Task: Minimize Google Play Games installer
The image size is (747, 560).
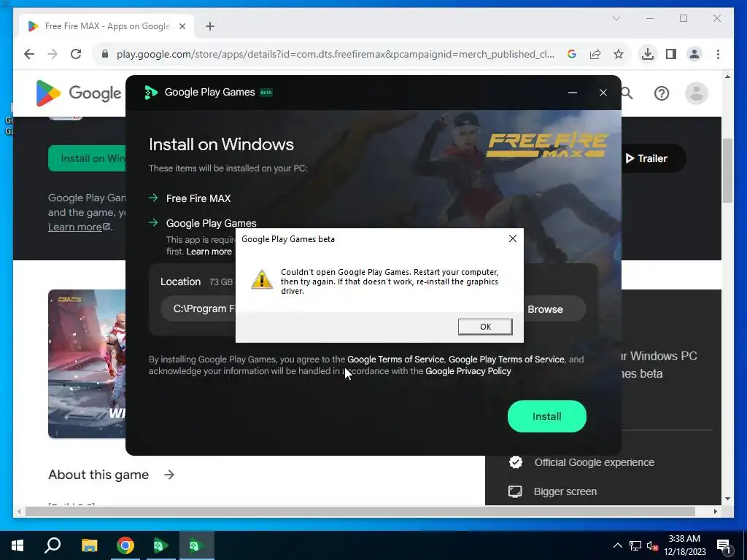Action: click(573, 93)
